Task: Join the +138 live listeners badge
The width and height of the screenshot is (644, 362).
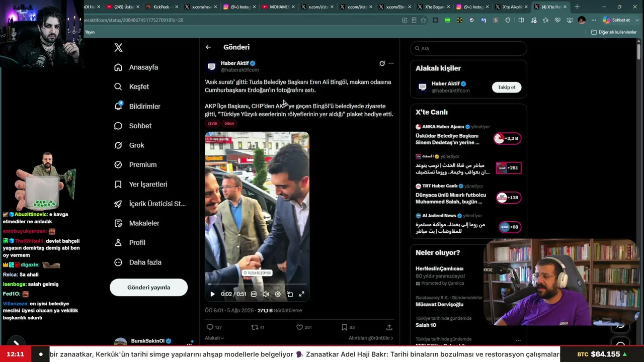Action: [509, 198]
